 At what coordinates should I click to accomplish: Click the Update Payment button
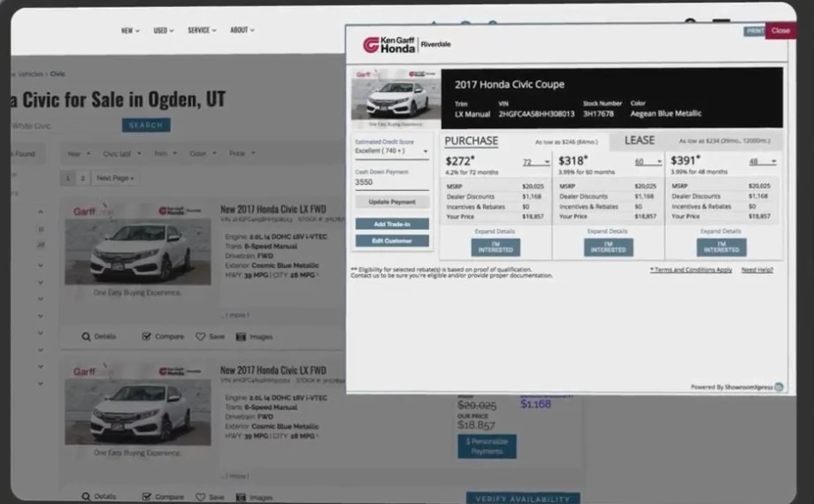coord(392,202)
